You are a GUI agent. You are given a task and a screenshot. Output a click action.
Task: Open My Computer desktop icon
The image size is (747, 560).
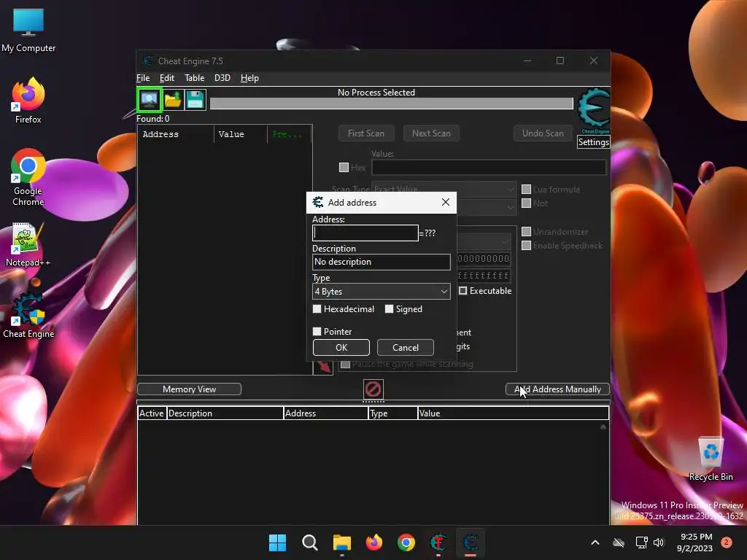point(28,31)
